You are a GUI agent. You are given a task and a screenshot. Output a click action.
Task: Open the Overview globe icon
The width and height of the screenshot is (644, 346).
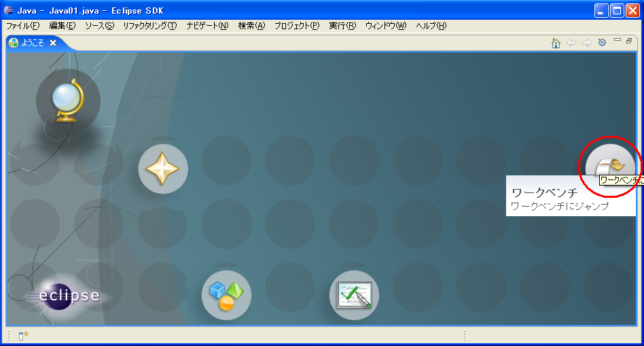(68, 101)
